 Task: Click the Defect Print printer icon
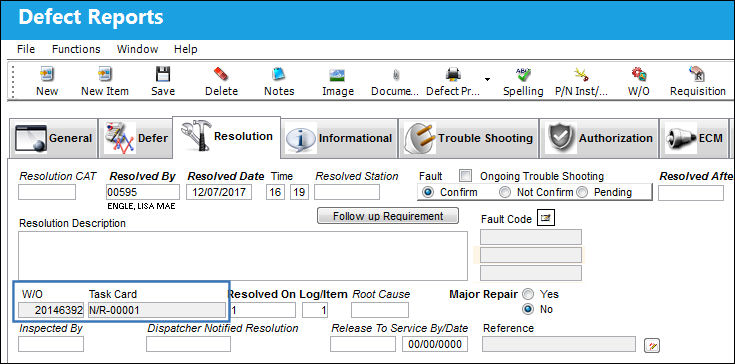click(x=453, y=74)
